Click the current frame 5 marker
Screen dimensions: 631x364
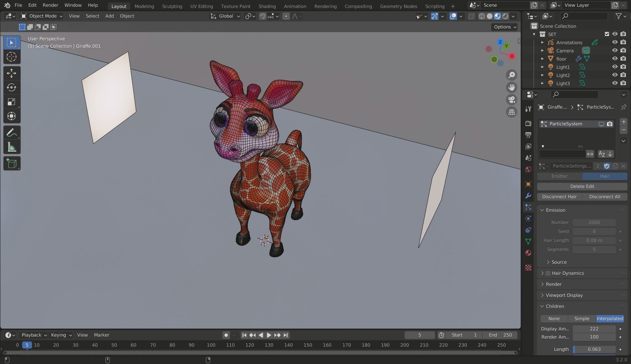tap(27, 345)
